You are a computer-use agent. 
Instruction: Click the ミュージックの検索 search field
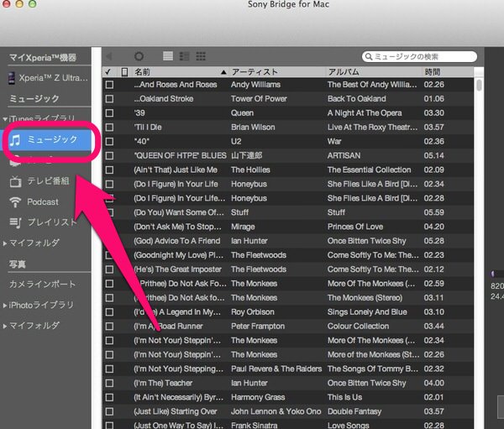coord(419,56)
